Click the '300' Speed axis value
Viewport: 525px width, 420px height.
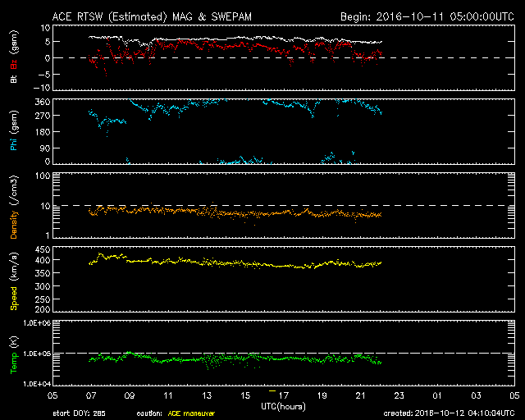click(43, 286)
